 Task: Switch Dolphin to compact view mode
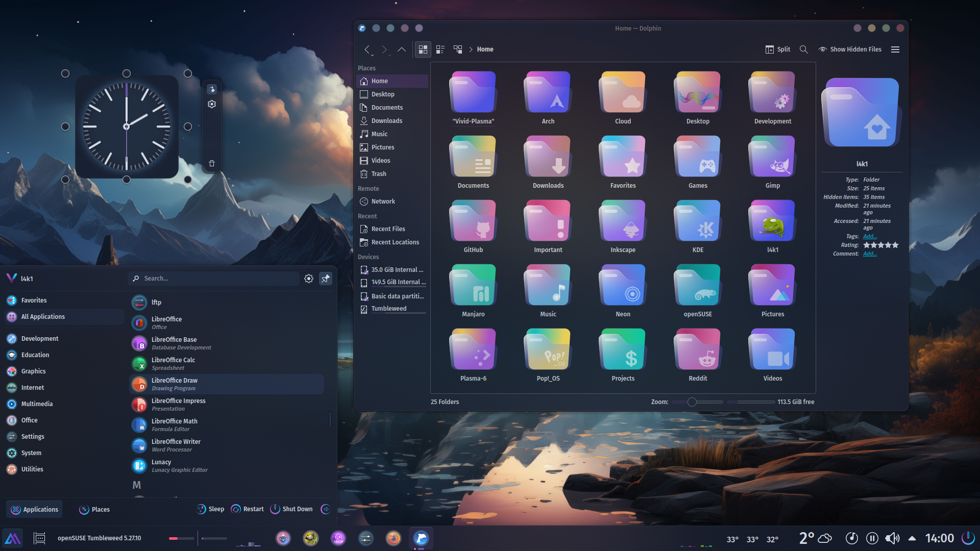coord(440,49)
